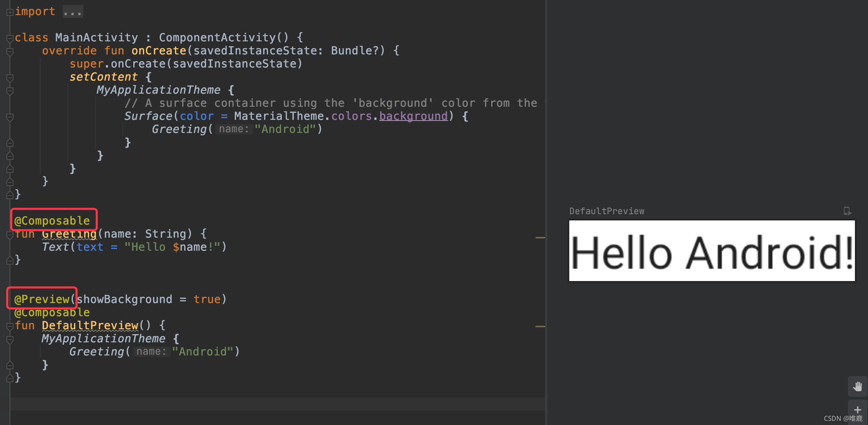This screenshot has height=425, width=868.
Task: Click the "Hello $name!" string literal
Action: [172, 247]
